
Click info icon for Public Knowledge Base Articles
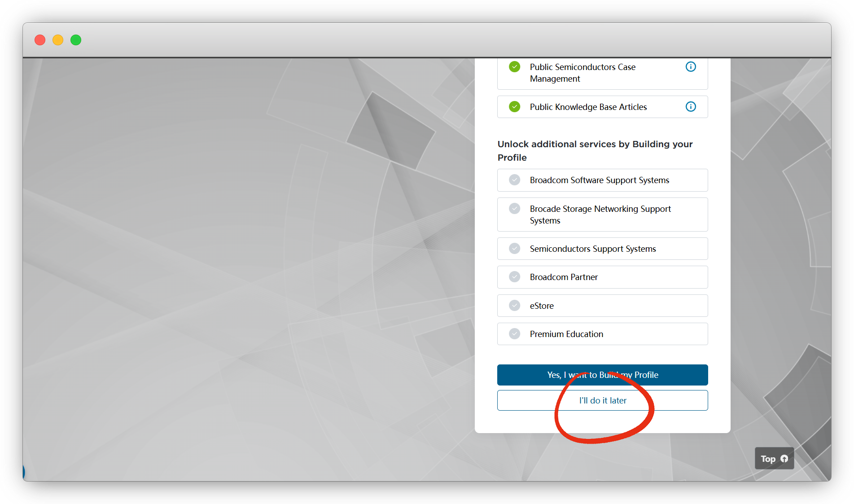tap(691, 107)
